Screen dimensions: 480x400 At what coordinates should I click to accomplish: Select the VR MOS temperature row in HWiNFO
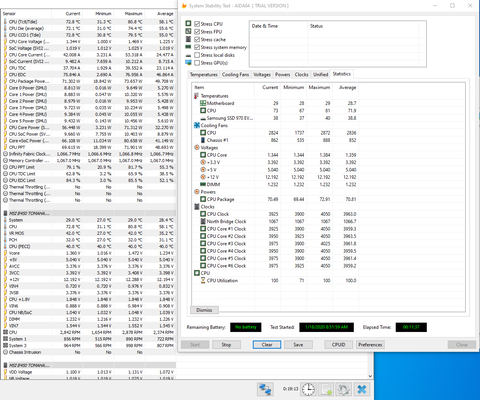click(88, 233)
